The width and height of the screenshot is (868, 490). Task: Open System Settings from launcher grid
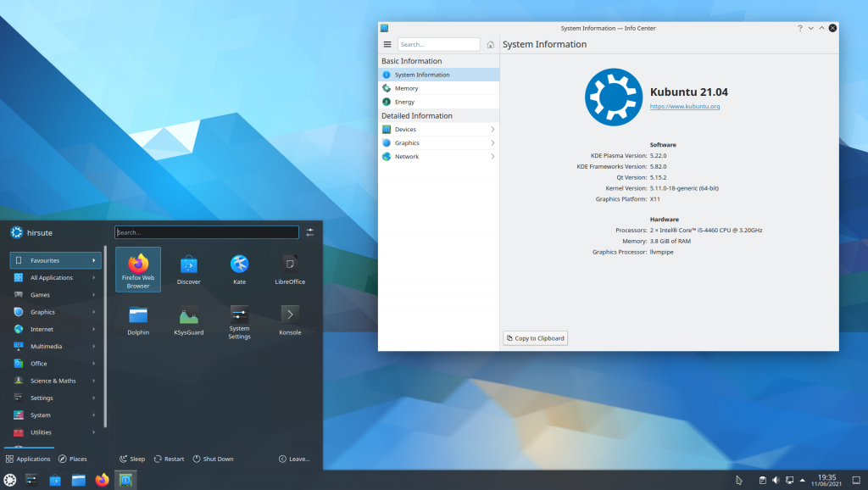tap(239, 320)
